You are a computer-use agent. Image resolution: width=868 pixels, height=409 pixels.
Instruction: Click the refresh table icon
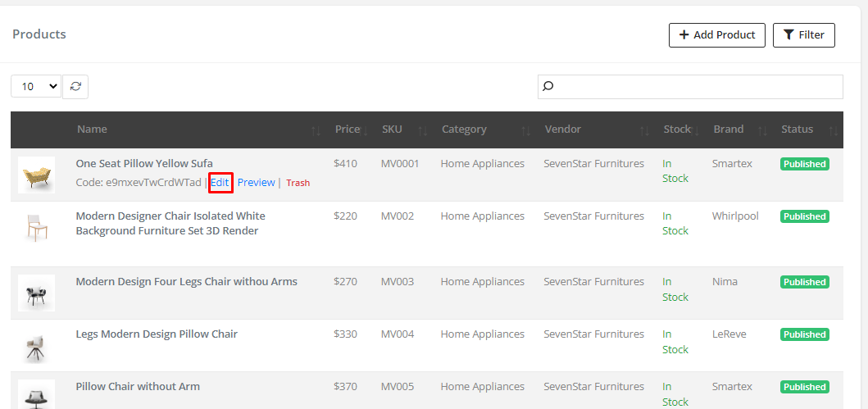(x=75, y=86)
